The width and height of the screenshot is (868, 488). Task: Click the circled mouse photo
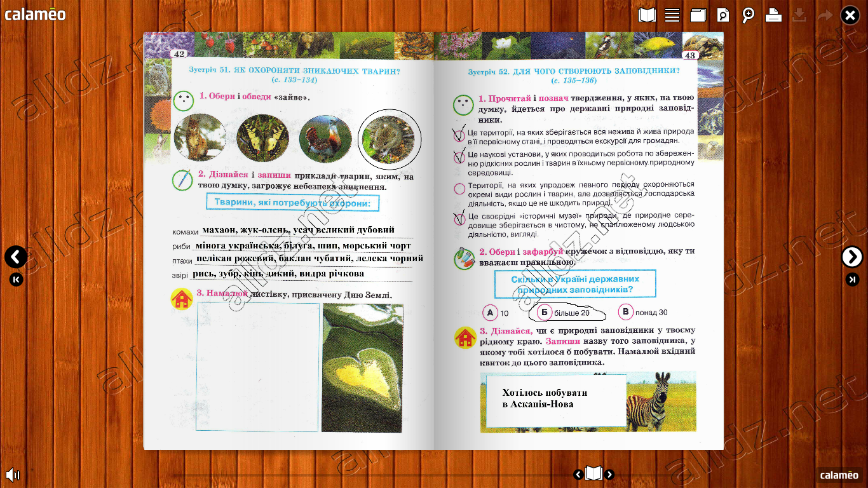389,139
